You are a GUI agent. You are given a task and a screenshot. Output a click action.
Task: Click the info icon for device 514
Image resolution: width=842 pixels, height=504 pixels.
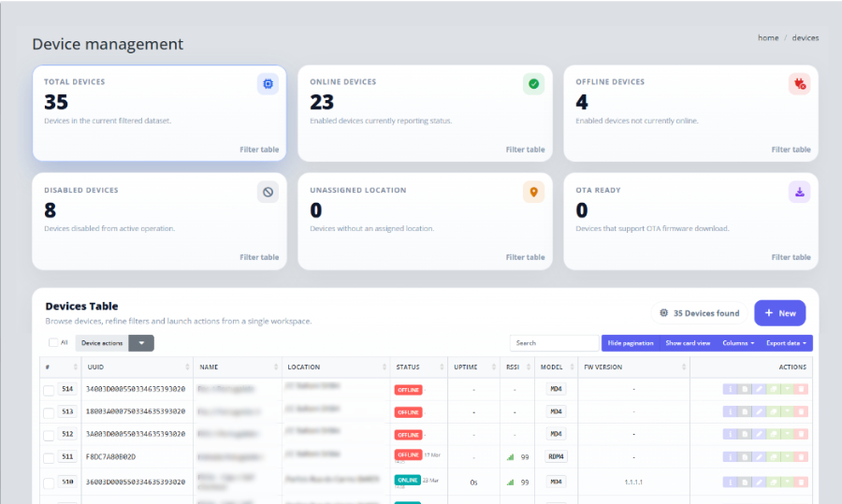pos(731,389)
